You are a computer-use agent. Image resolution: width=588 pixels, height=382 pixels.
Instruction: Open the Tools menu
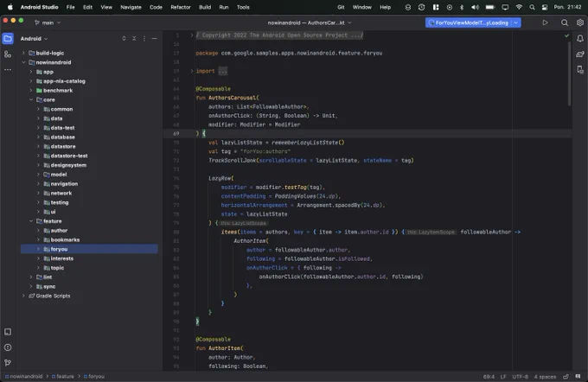[243, 7]
